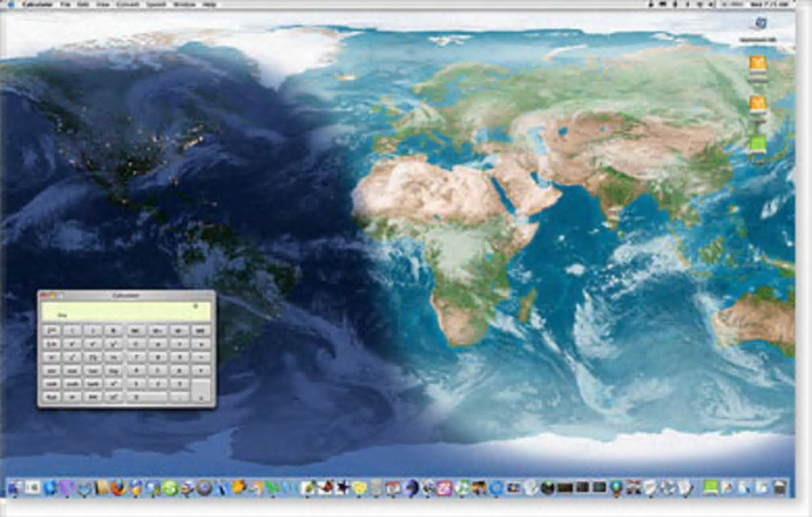Open the Window menu
Viewport: 812px width, 517px height.
(185, 5)
